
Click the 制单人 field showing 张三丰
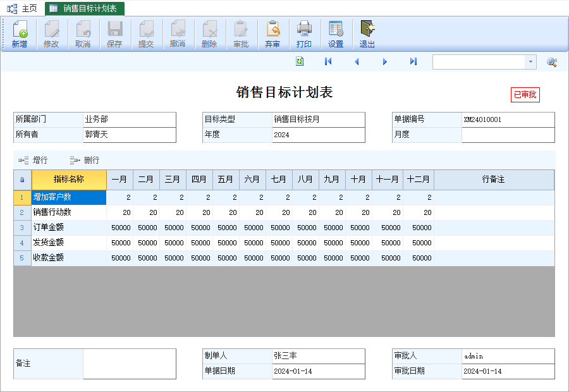pos(319,356)
